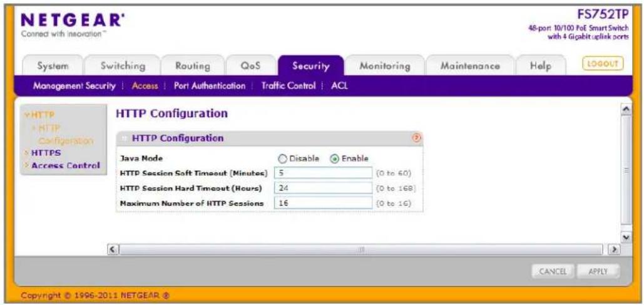644x305 pixels.
Task: Click the vertical scrollbar thumb
Action: point(626,170)
